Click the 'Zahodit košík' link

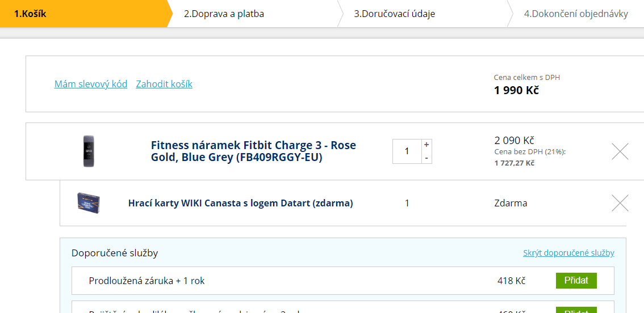164,84
